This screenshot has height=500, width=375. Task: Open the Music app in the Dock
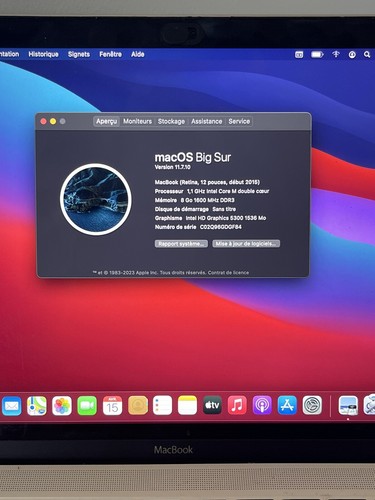tap(237, 406)
